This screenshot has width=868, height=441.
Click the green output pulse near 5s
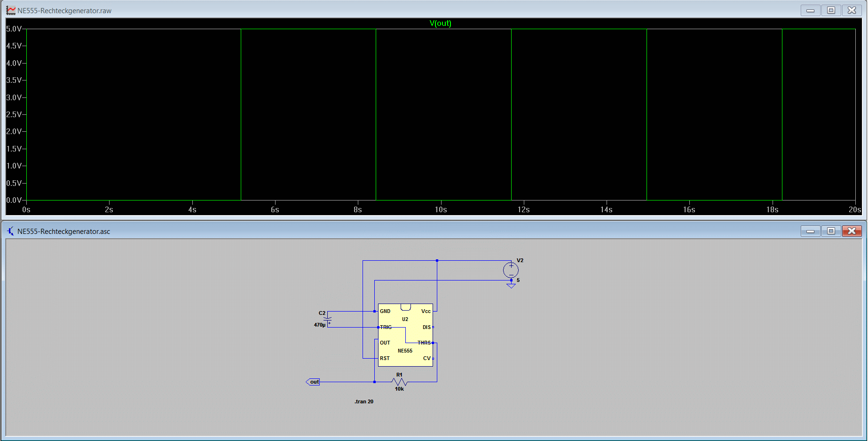241,114
